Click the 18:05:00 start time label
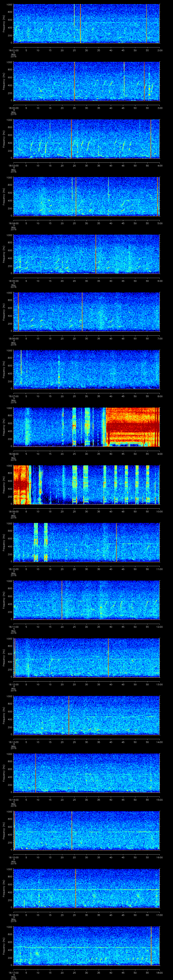This screenshot has width=173, height=980. pos(13,281)
